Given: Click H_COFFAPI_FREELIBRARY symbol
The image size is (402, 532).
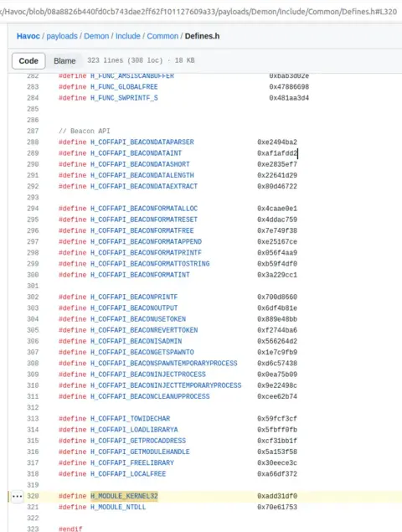Looking at the screenshot, I should [132, 462].
